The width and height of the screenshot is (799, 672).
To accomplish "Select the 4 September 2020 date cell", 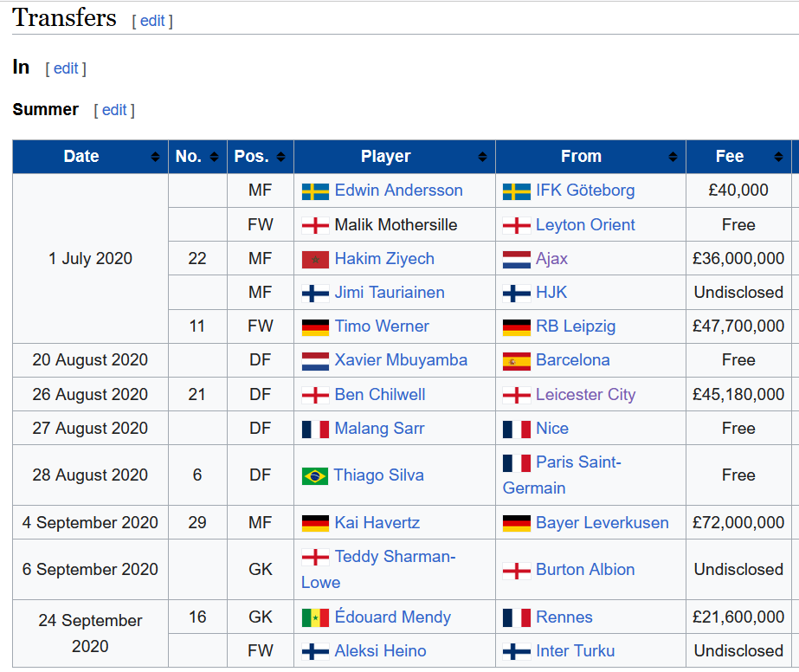I will (90, 522).
